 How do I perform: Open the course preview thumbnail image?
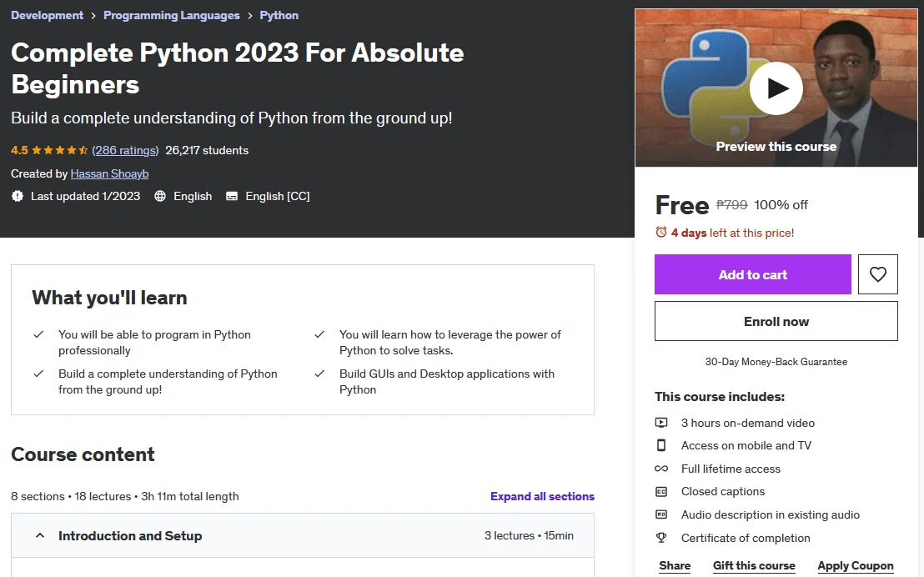tap(776, 88)
